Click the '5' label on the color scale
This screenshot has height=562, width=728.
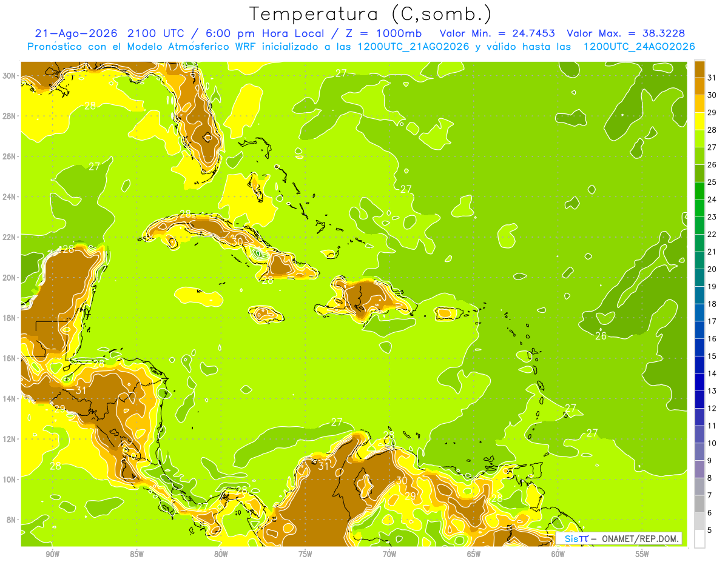pos(710,530)
